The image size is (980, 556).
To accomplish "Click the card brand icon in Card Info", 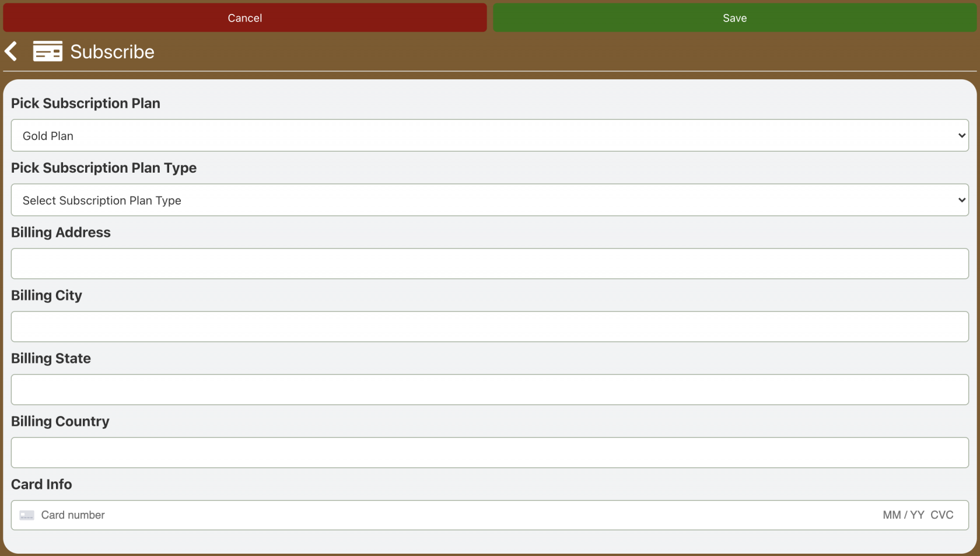I will pyautogui.click(x=27, y=515).
